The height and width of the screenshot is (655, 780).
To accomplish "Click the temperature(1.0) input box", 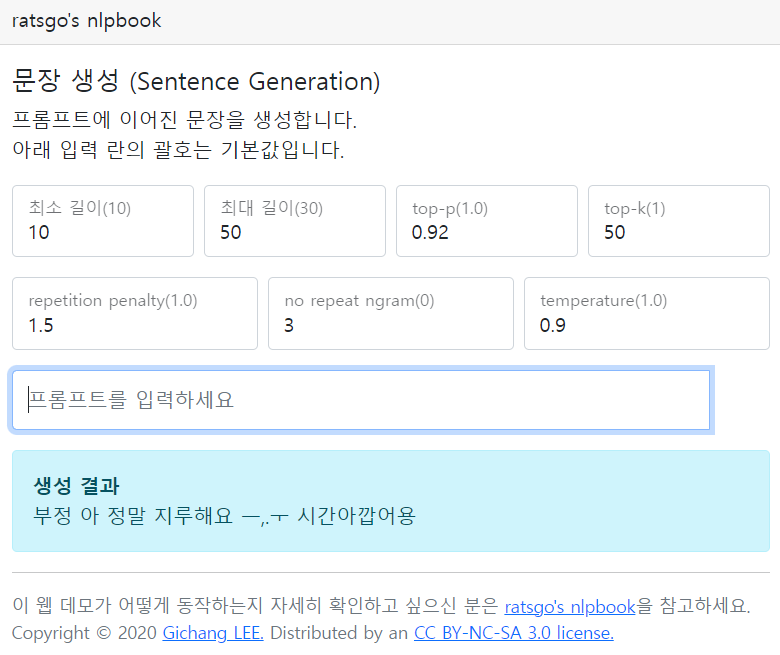I will pos(647,313).
